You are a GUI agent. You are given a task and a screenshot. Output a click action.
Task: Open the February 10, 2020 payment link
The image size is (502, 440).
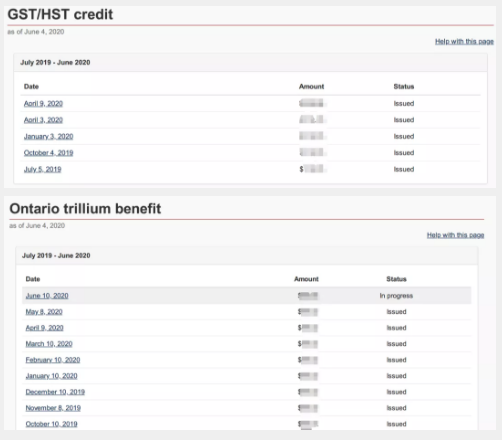pyautogui.click(x=53, y=360)
